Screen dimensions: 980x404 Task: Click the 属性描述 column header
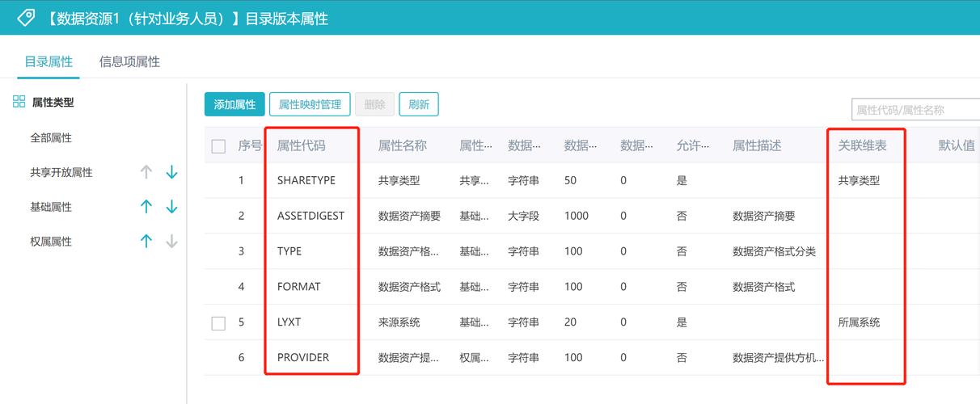pyautogui.click(x=757, y=145)
